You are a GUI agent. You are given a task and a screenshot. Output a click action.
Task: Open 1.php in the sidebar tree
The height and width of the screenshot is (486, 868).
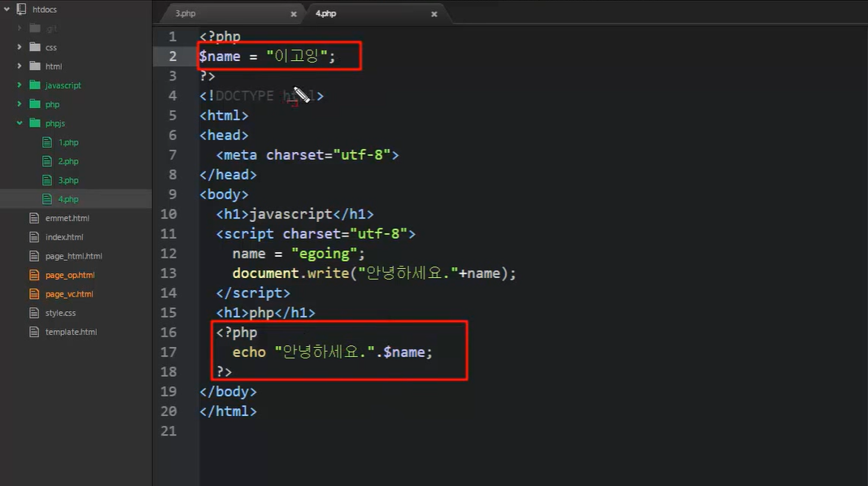[x=68, y=143]
